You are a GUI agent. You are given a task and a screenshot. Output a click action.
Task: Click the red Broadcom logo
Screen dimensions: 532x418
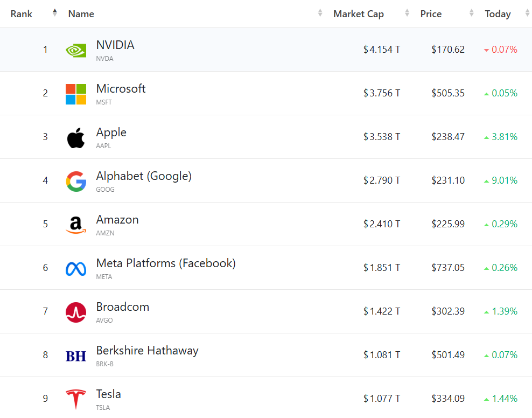pos(76,312)
